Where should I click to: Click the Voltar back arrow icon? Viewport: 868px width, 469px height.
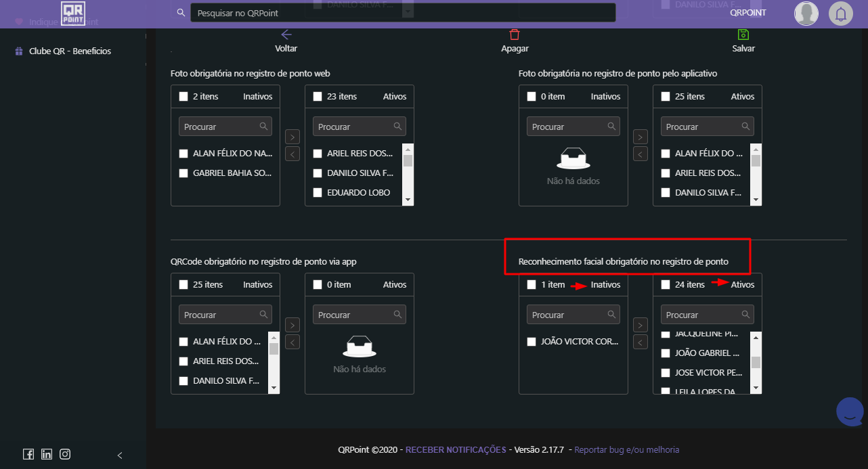pyautogui.click(x=286, y=35)
